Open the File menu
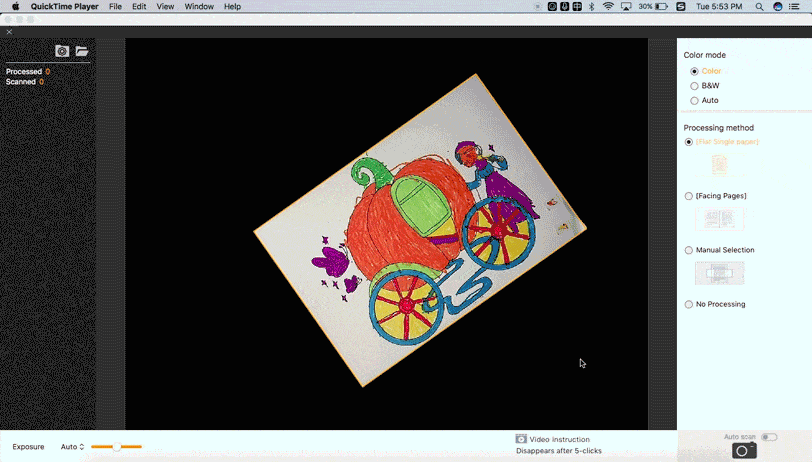 [x=115, y=7]
